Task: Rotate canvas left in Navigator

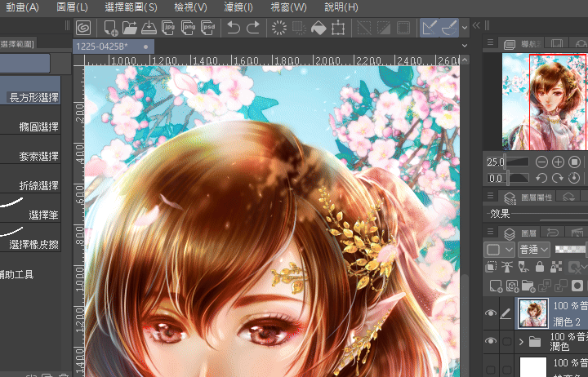Action: [541, 178]
